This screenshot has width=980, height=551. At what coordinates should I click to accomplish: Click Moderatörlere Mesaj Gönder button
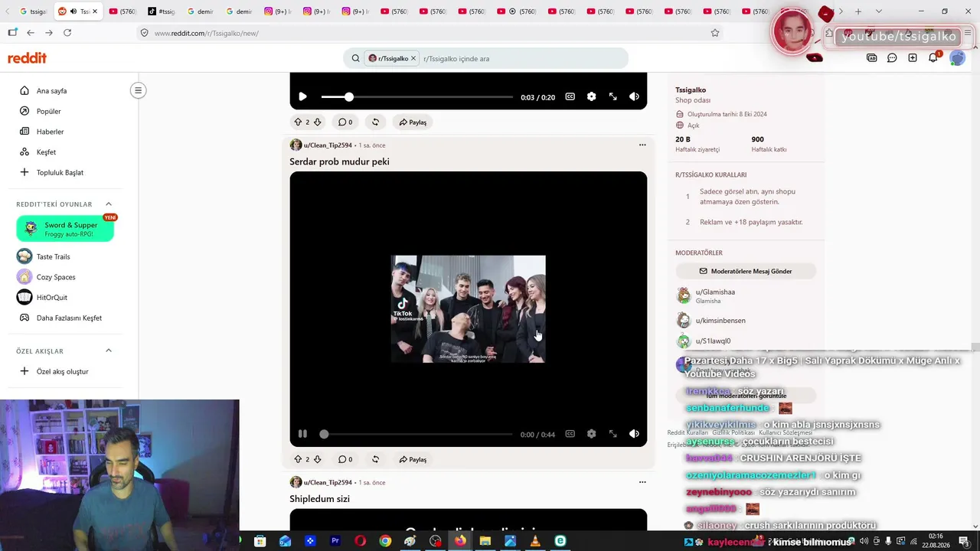746,271
